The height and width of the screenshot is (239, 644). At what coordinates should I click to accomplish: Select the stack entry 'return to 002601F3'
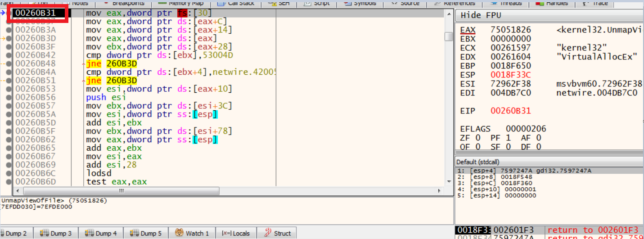[592, 230]
